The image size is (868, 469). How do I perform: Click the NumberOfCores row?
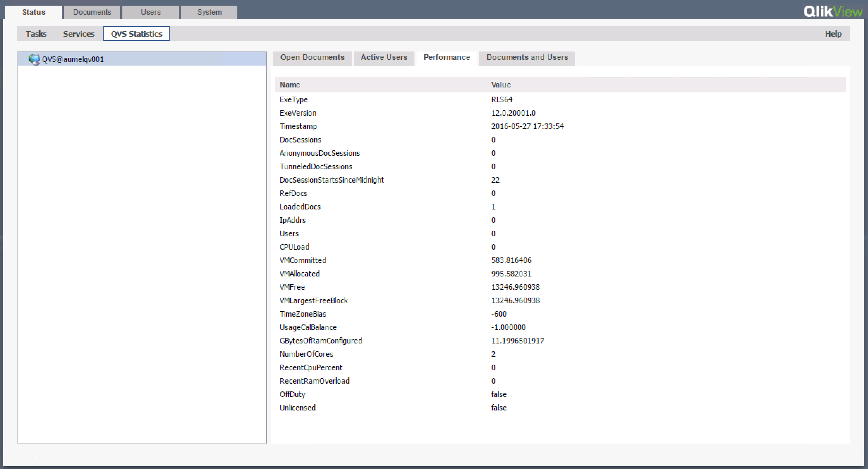point(306,354)
